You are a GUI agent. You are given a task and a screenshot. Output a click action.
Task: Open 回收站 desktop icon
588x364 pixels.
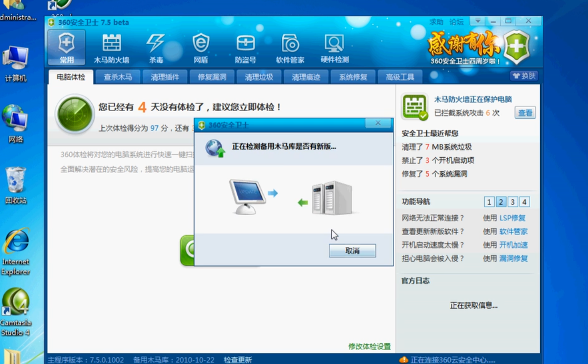[16, 185]
